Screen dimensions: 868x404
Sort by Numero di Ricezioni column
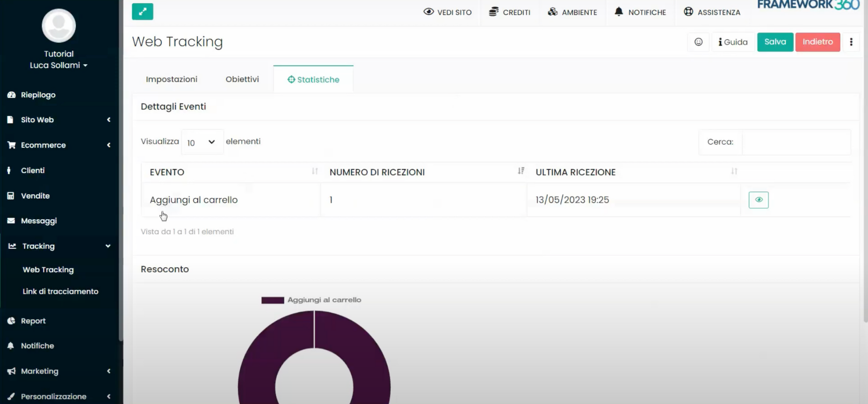tap(424, 172)
